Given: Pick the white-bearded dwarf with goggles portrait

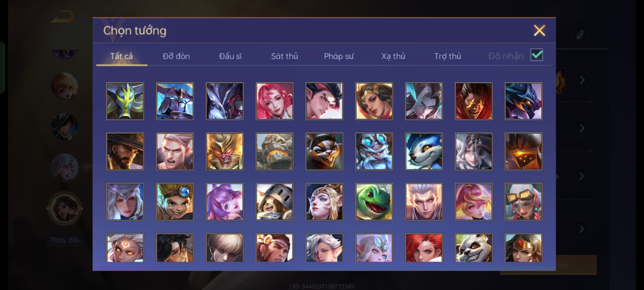Looking at the screenshot, I should click(374, 151).
